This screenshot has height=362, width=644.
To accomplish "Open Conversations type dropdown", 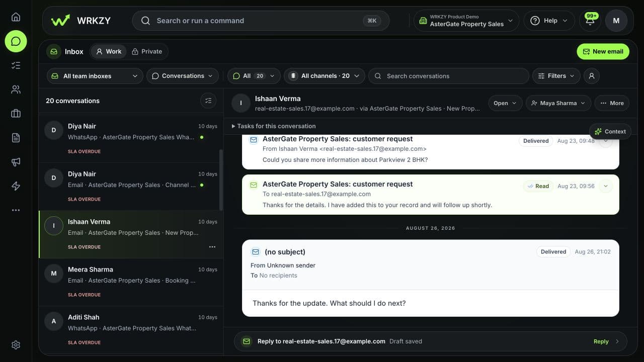I will pos(183,76).
